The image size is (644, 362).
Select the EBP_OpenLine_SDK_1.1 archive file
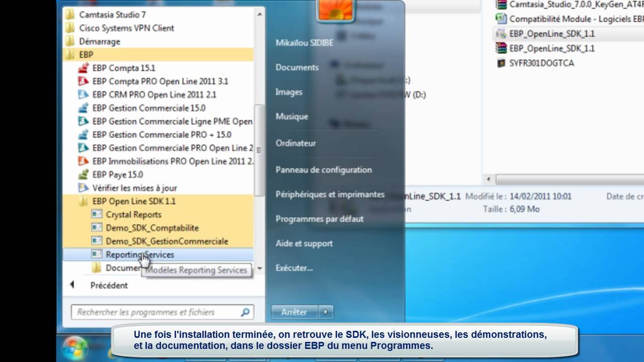[545, 48]
